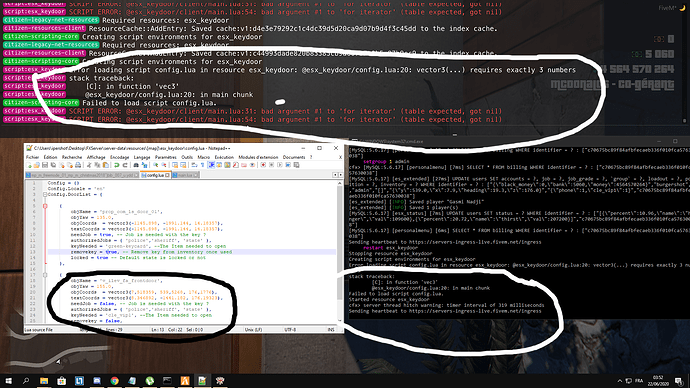The width and height of the screenshot is (690, 388).
Task: Click the Find binoculars toolbar icon
Action: 136,165
